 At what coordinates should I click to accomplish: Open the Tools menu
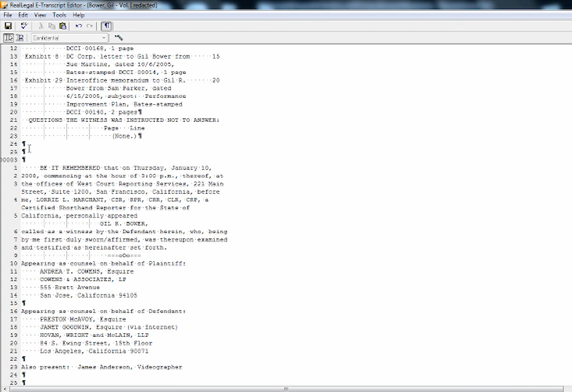[59, 15]
